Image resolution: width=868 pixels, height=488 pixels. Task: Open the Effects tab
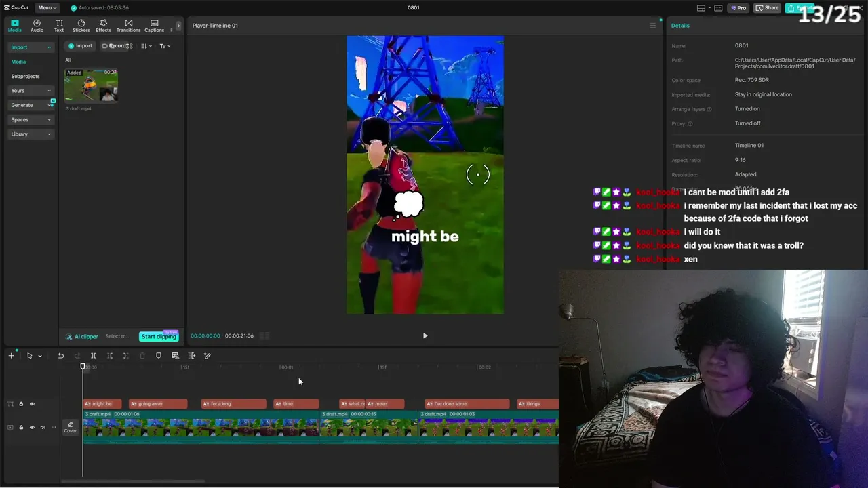[x=103, y=26]
